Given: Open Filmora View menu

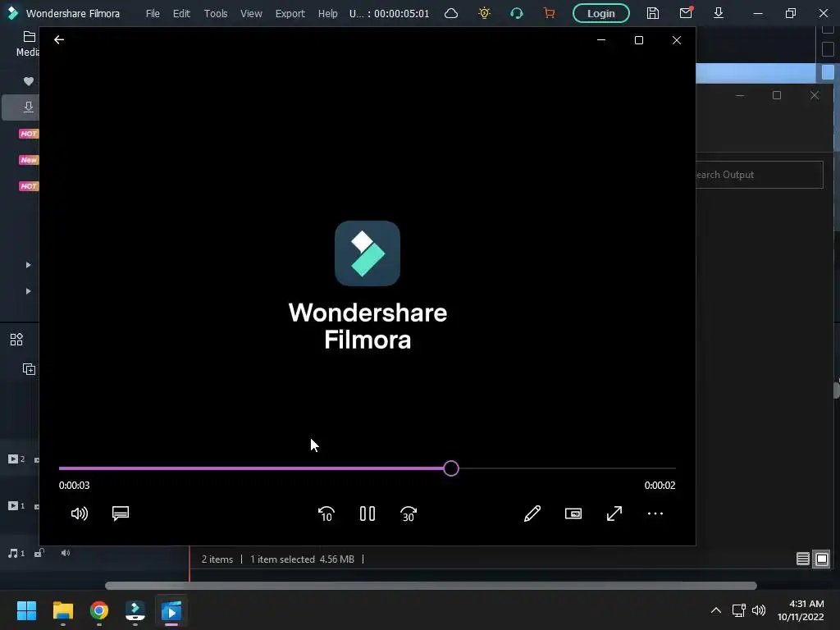Looking at the screenshot, I should coord(251,13).
